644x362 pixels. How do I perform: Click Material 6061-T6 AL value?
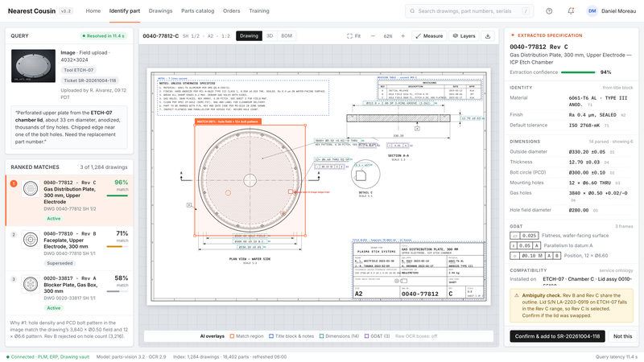pos(597,101)
